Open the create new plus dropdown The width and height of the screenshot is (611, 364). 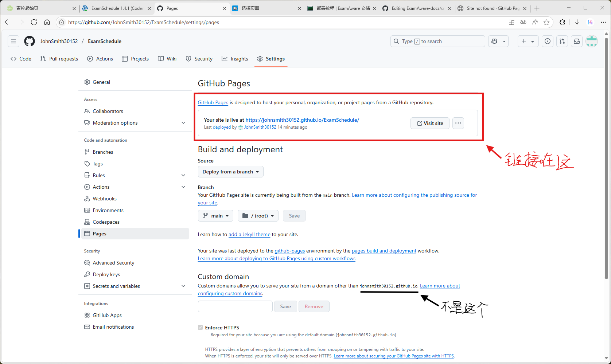[528, 41]
